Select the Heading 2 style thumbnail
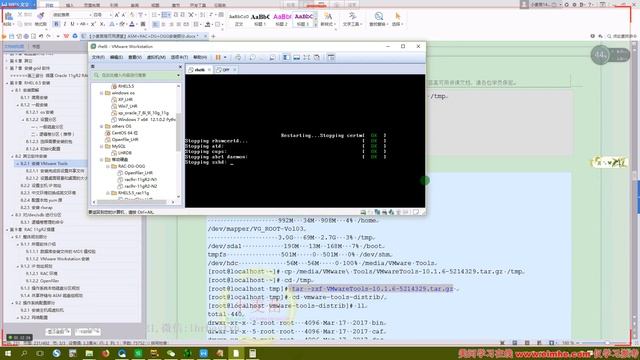 [x=282, y=19]
